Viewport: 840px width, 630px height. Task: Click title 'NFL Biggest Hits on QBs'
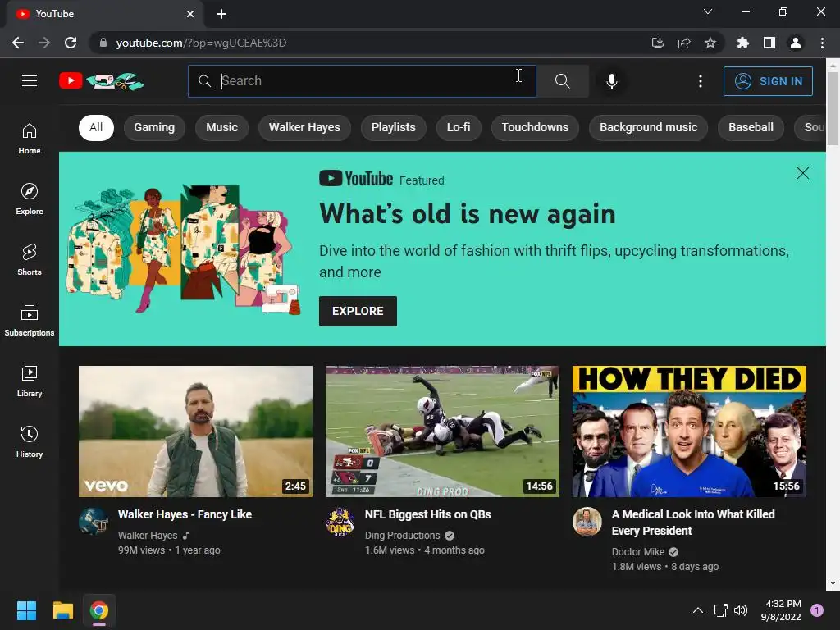point(428,514)
